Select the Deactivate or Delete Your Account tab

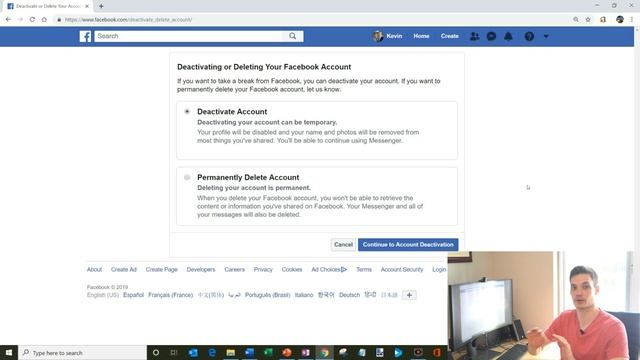click(48, 6)
